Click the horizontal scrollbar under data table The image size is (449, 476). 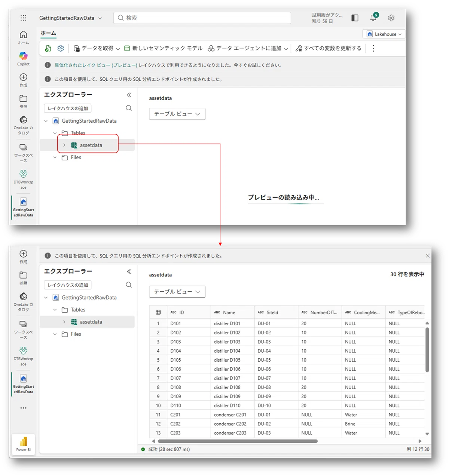tap(238, 441)
